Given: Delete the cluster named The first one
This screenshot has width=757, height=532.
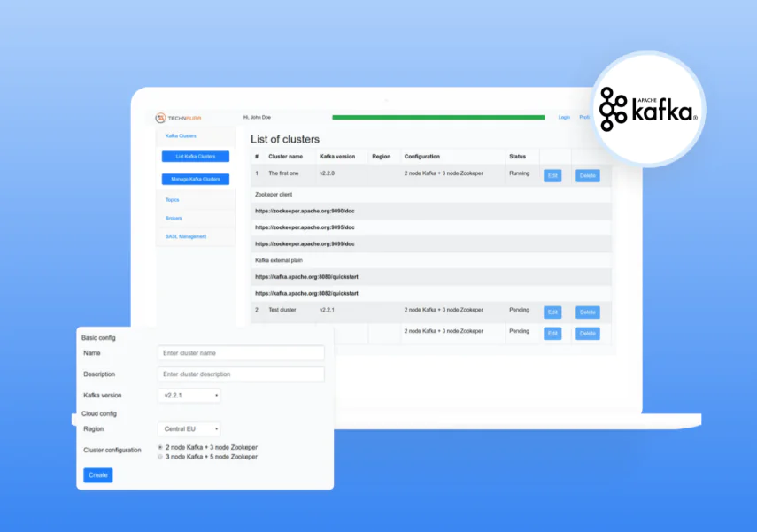Looking at the screenshot, I should [588, 176].
